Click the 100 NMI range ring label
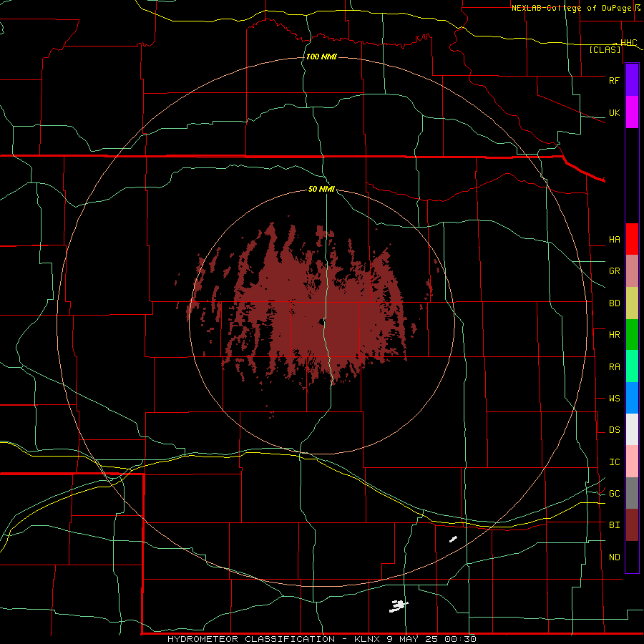The image size is (644, 644). coord(321,57)
